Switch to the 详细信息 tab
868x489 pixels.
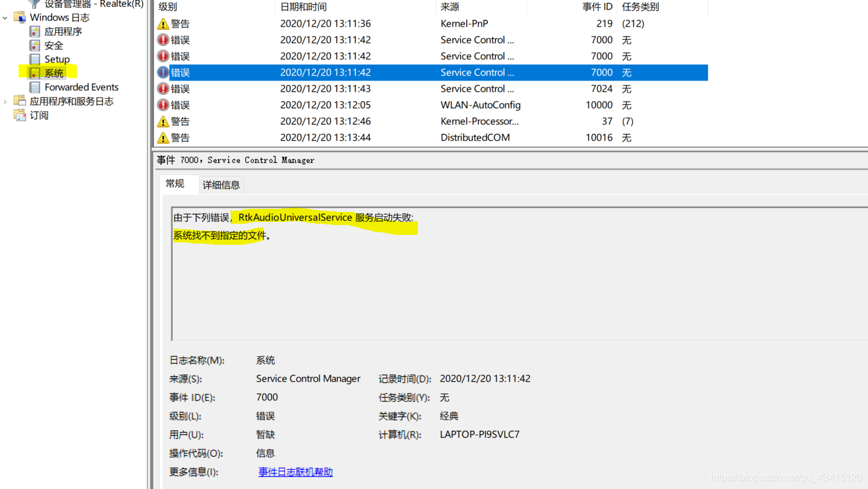221,185
